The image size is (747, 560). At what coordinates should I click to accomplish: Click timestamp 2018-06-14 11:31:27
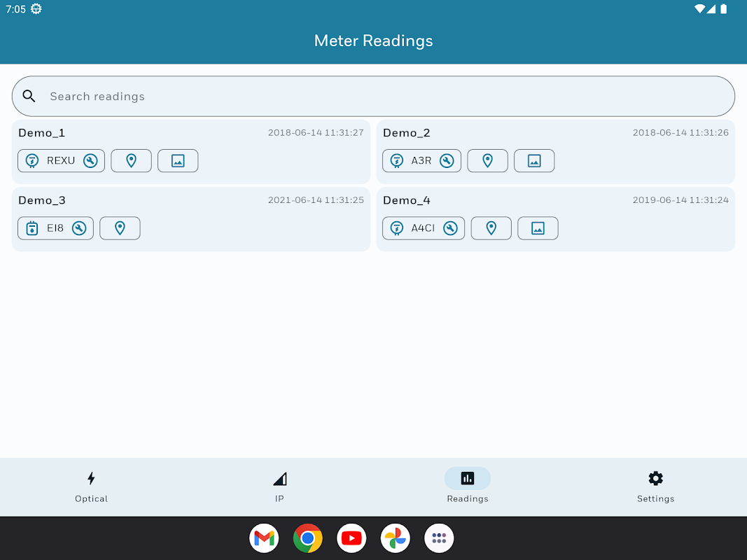(316, 133)
